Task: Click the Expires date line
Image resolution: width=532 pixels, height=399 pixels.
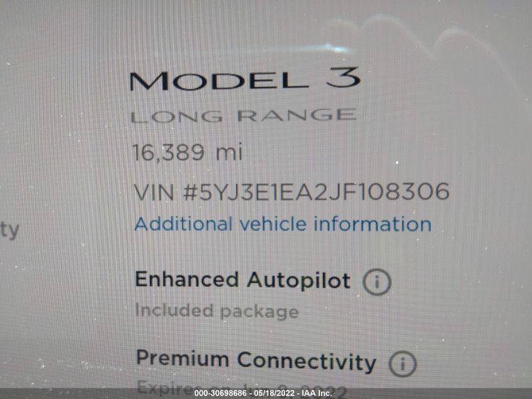Action: [242, 389]
